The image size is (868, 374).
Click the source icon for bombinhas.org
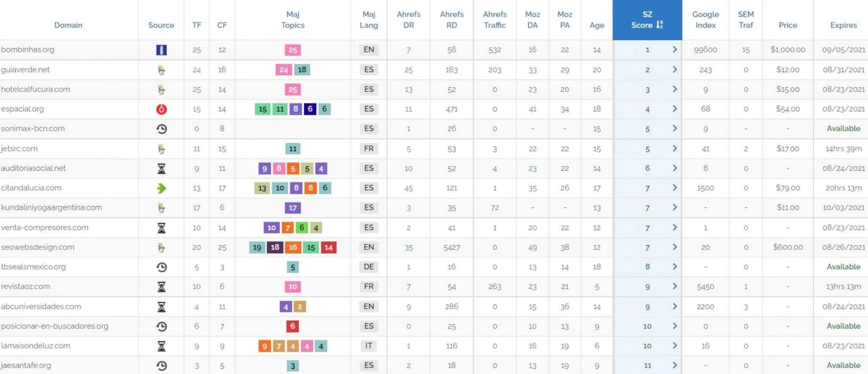coord(161,50)
